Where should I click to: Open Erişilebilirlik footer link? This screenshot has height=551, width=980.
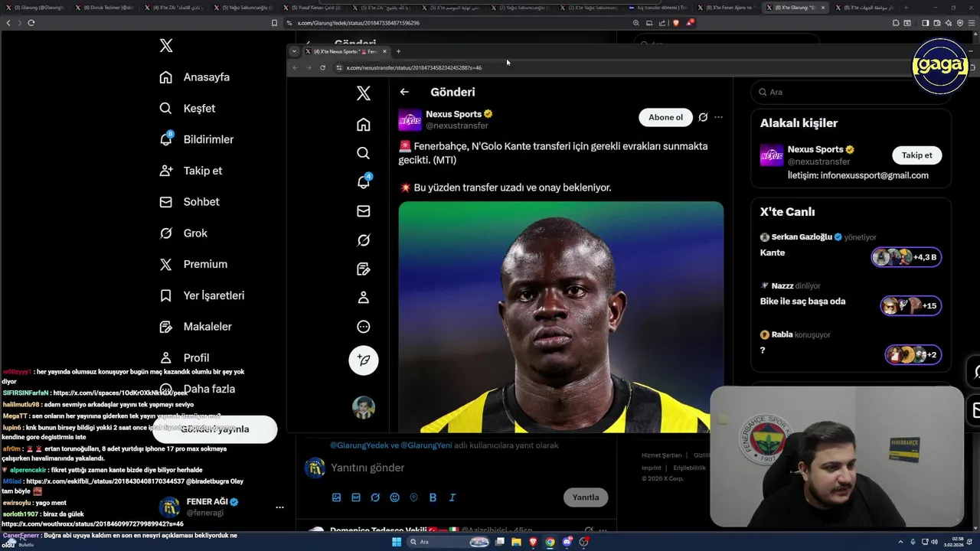[x=690, y=468]
